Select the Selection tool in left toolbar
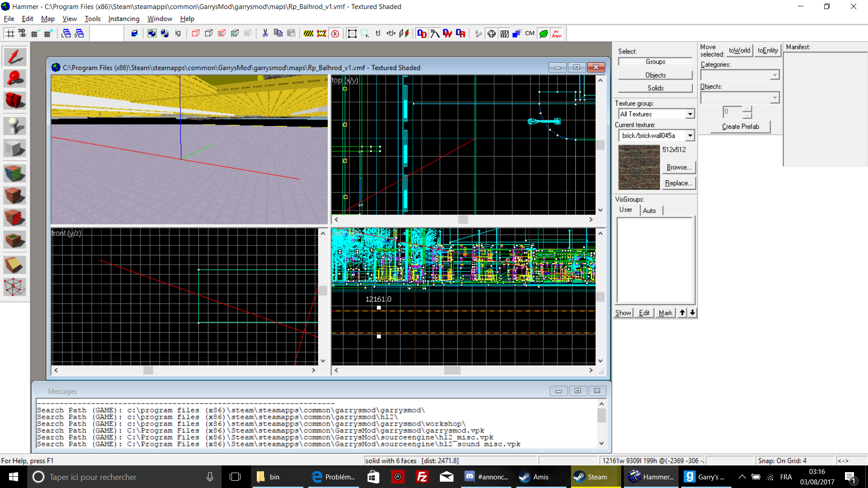868x488 pixels. (14, 57)
